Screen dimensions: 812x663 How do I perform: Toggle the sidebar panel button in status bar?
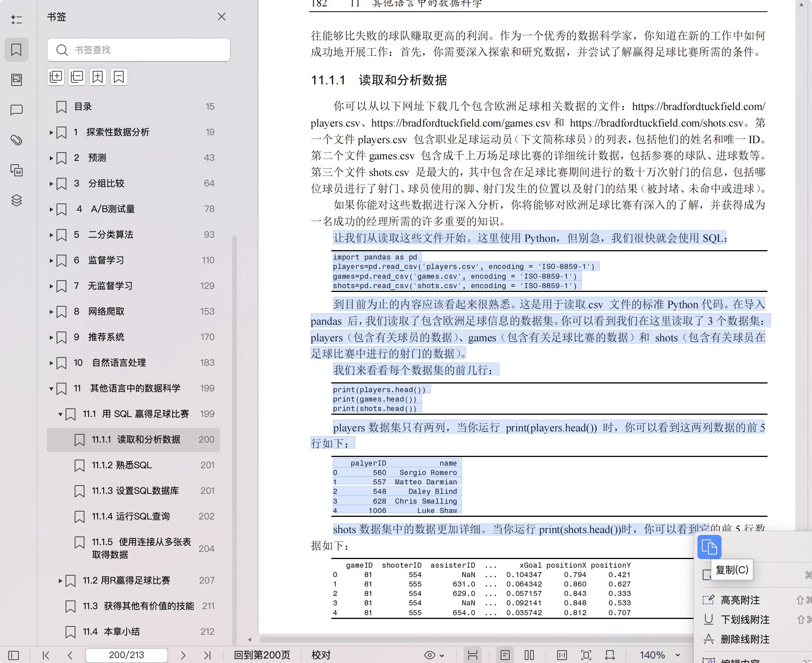tap(14, 655)
